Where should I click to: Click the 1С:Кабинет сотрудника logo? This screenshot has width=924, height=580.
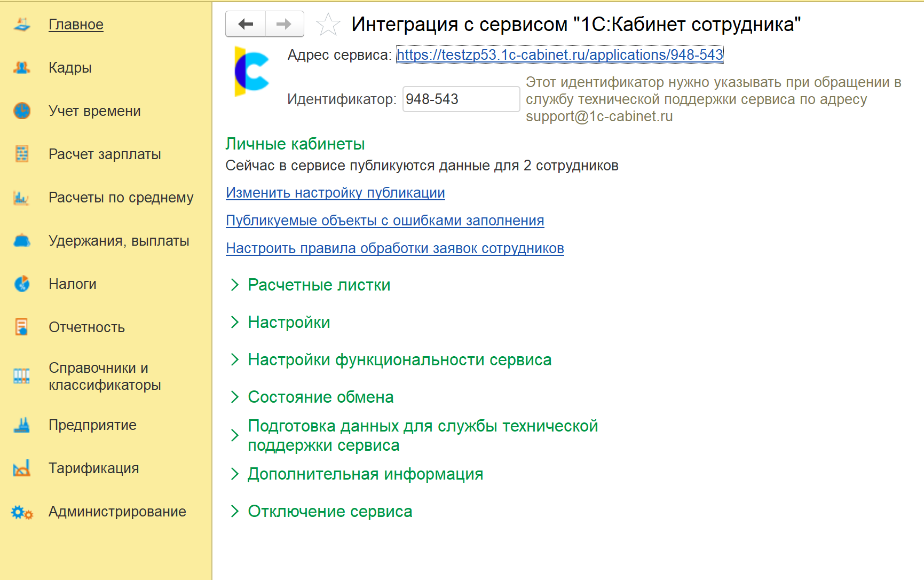pos(251,72)
